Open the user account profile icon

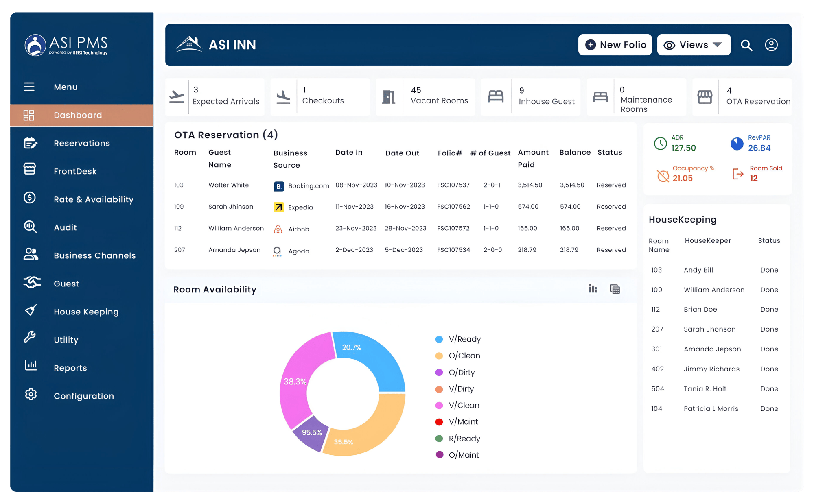point(771,45)
